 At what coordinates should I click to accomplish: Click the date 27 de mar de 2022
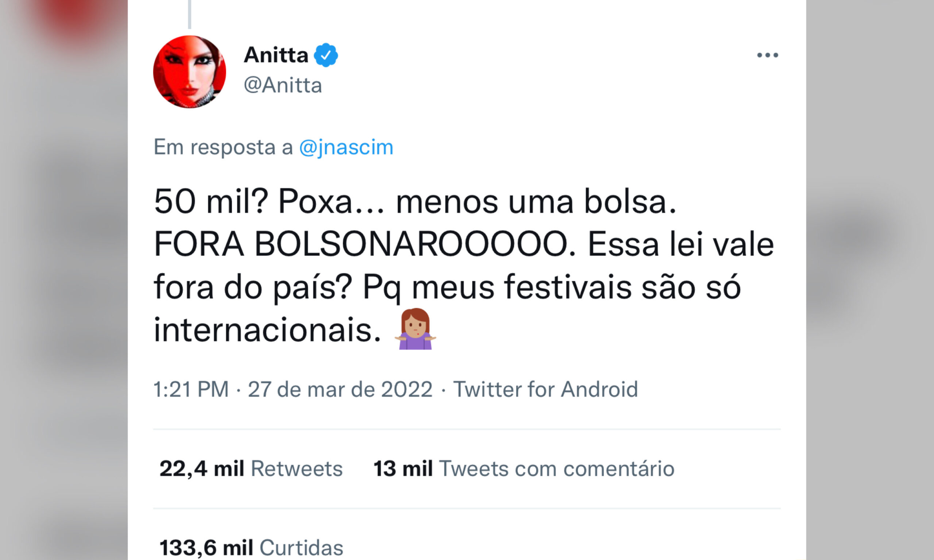(x=340, y=389)
